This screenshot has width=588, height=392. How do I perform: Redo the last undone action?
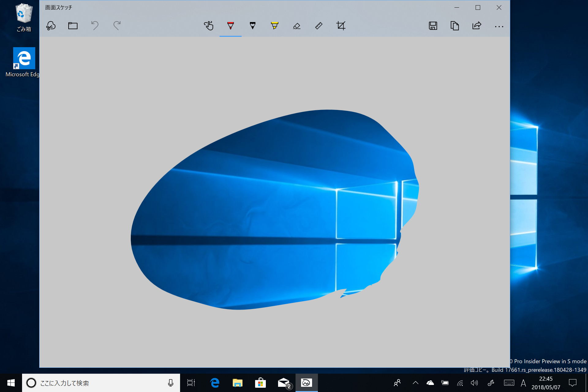117,26
